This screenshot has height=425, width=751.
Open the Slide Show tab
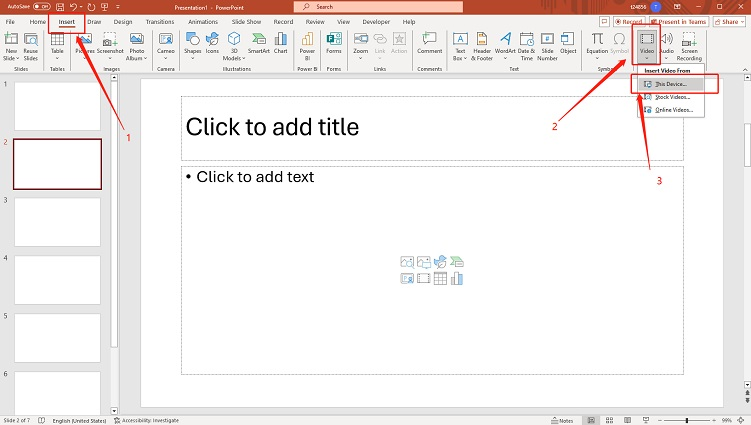pos(246,22)
